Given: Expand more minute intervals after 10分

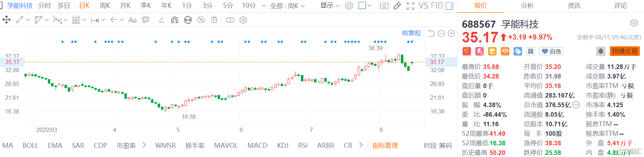Looking at the screenshot, I should [263, 6].
